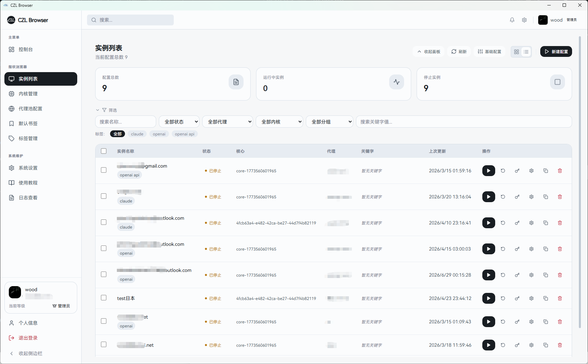Open the 全部内核 dropdown
Screen dimensions: 588x364
(x=279, y=122)
